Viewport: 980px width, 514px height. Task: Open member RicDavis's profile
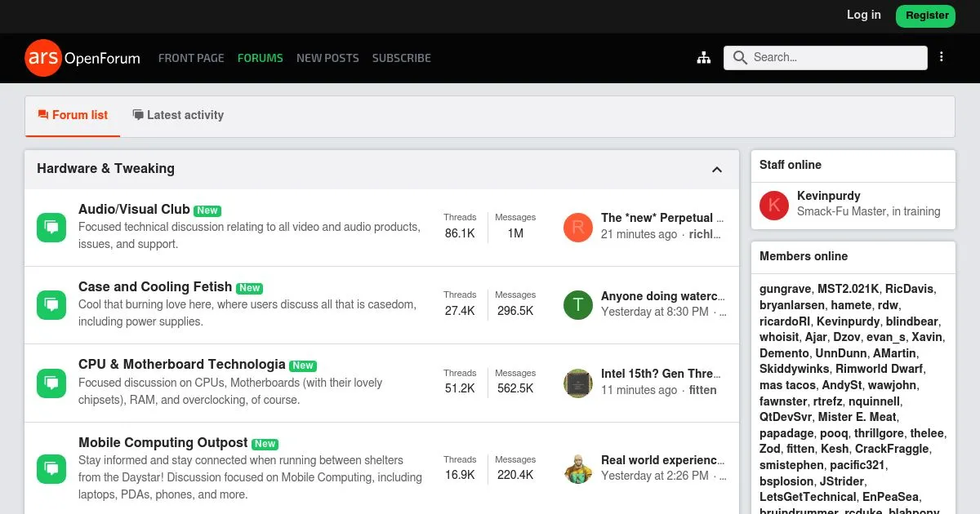910,289
